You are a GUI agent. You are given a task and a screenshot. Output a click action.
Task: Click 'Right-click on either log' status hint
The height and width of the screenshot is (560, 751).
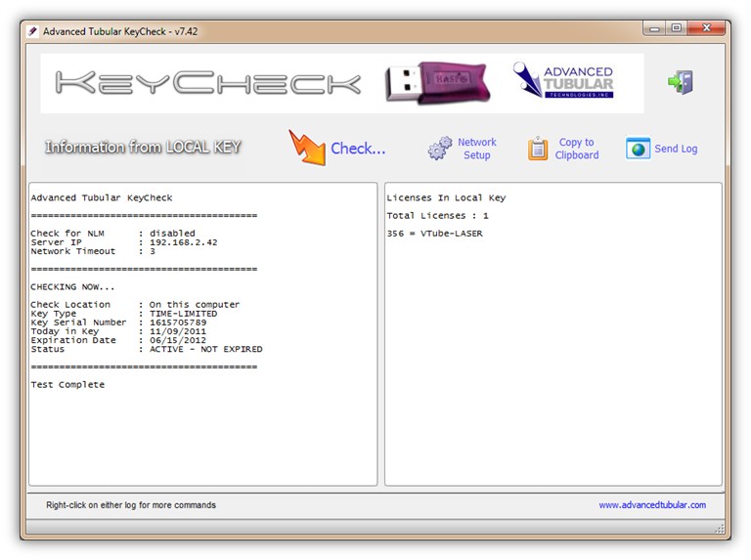(131, 505)
